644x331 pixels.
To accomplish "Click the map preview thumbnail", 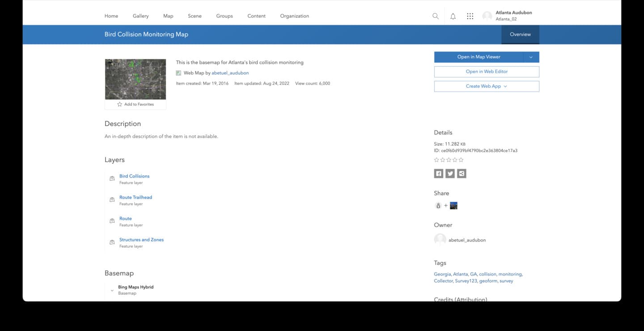I will click(135, 79).
